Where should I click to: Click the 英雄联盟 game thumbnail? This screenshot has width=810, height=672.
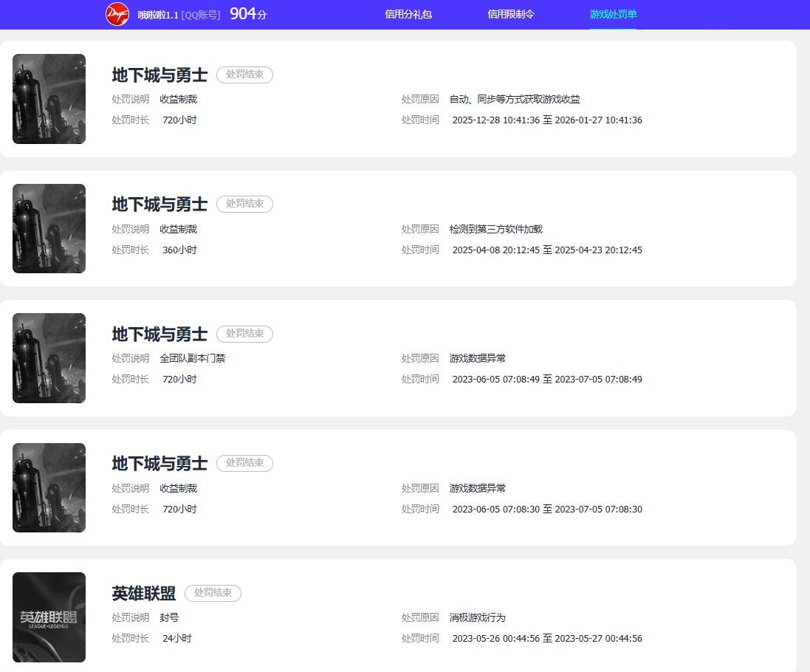click(x=49, y=617)
